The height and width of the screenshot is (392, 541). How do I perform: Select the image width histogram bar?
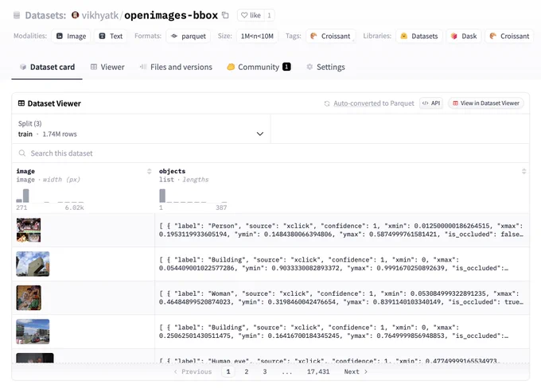coord(26,196)
